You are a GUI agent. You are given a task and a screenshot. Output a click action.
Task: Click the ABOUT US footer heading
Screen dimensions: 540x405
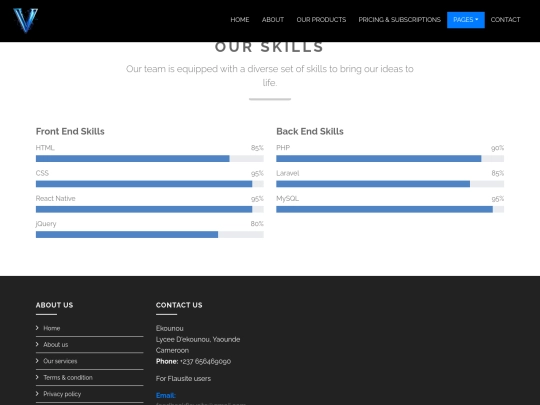pyautogui.click(x=54, y=305)
